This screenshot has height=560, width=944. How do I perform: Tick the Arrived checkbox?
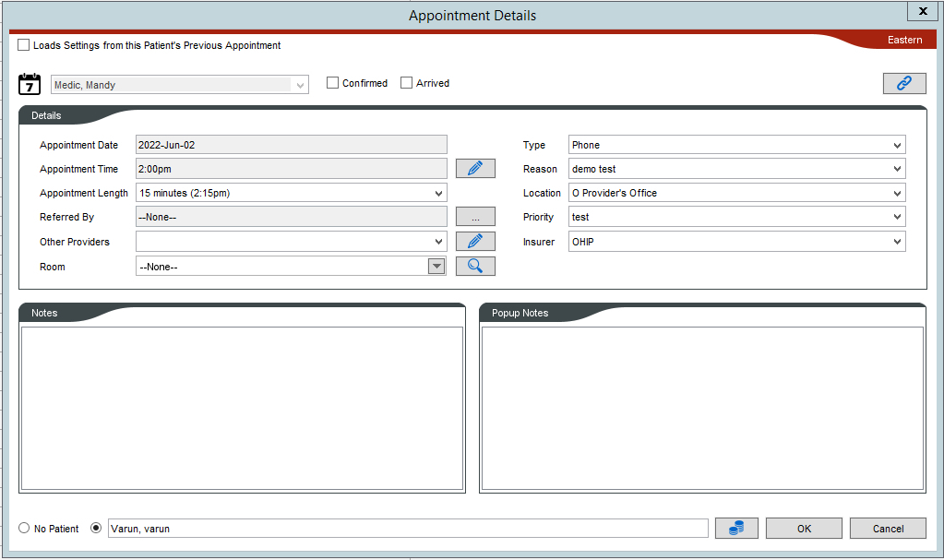[x=406, y=82]
